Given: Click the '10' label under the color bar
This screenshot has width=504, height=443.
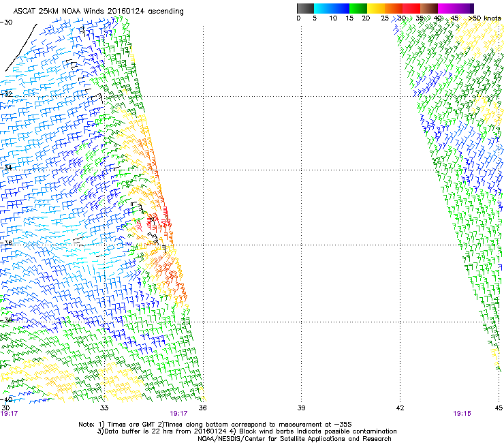Looking at the screenshot, I should click(x=333, y=18).
